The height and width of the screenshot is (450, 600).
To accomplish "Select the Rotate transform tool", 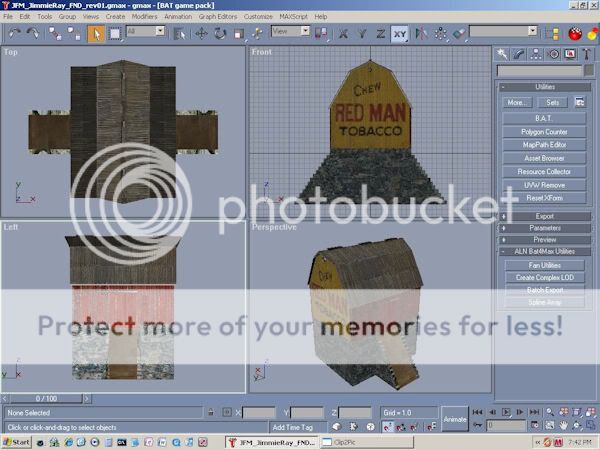I will point(220,33).
